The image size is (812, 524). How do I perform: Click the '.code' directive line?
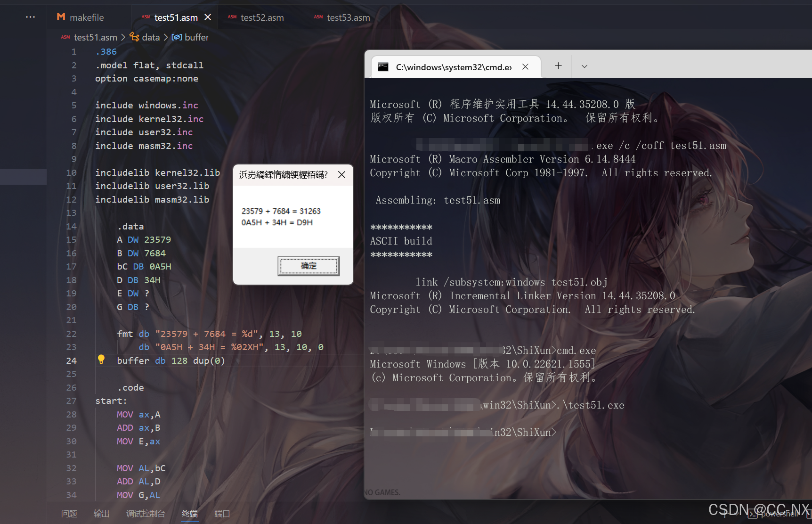(x=130, y=388)
